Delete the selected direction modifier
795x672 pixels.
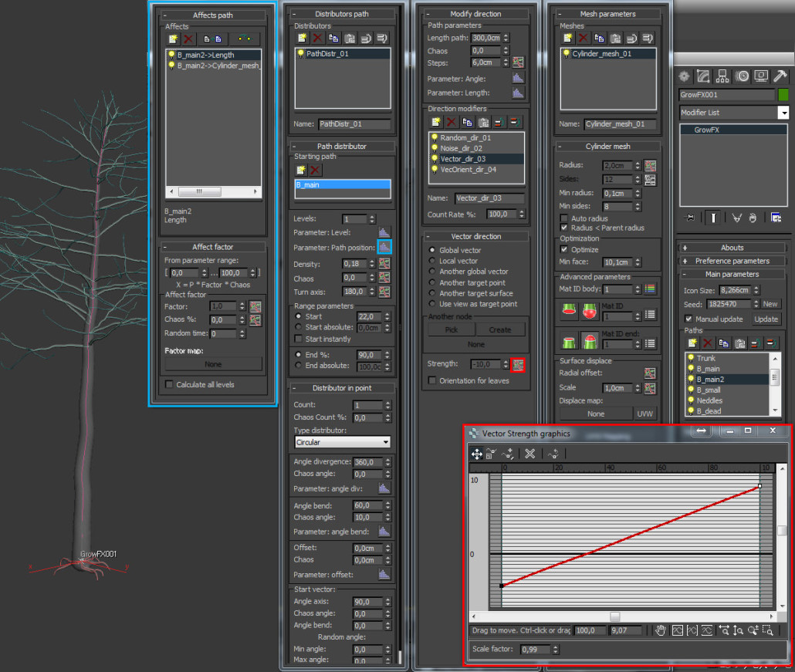pos(451,122)
